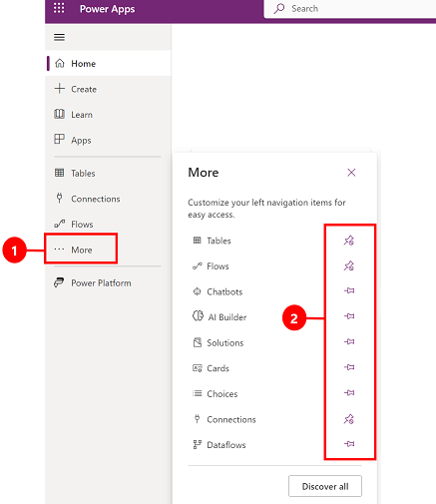Unpin Tables from the left navigation
Screen dimensions: 436x504
click(349, 241)
